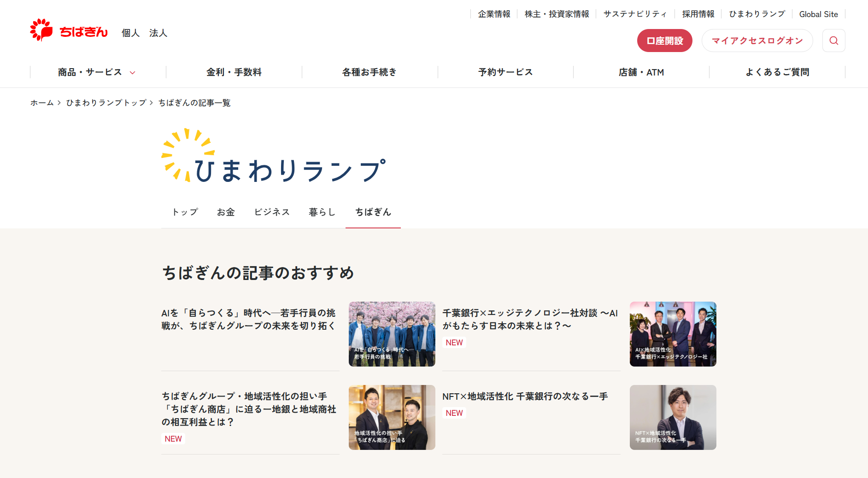Open article ちばぎん商店に迫る
The image size is (868, 478).
tap(249, 409)
